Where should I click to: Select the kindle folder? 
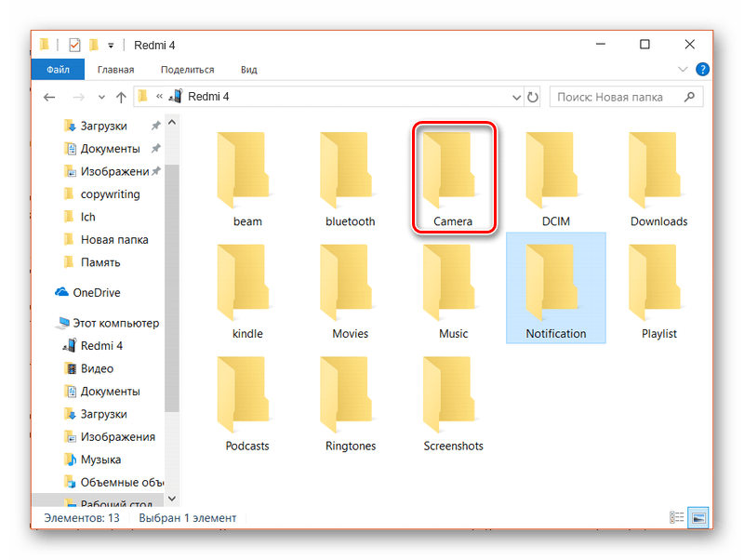[x=247, y=292]
